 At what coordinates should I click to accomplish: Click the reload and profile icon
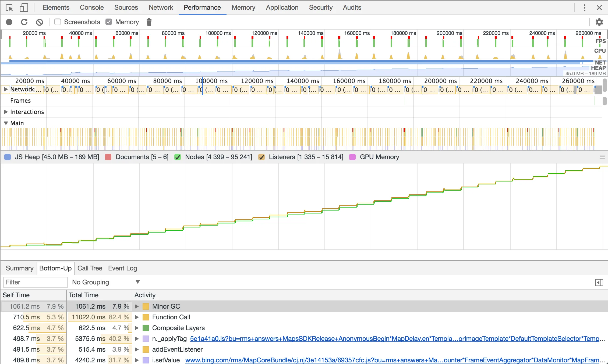(24, 22)
